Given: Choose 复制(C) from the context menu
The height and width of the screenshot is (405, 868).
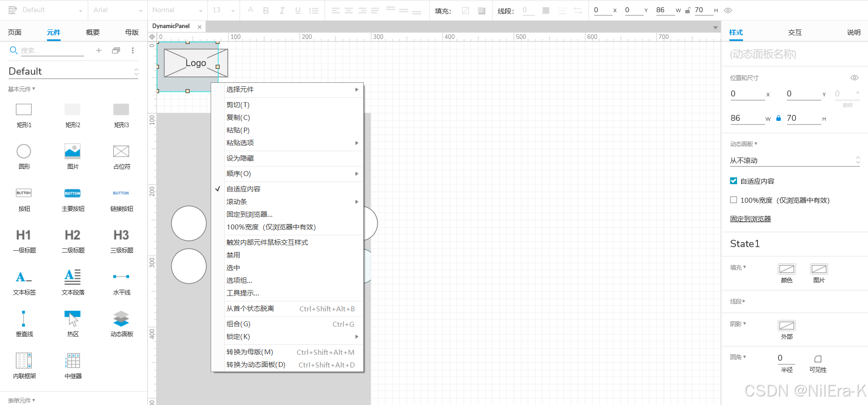Looking at the screenshot, I should [288, 117].
